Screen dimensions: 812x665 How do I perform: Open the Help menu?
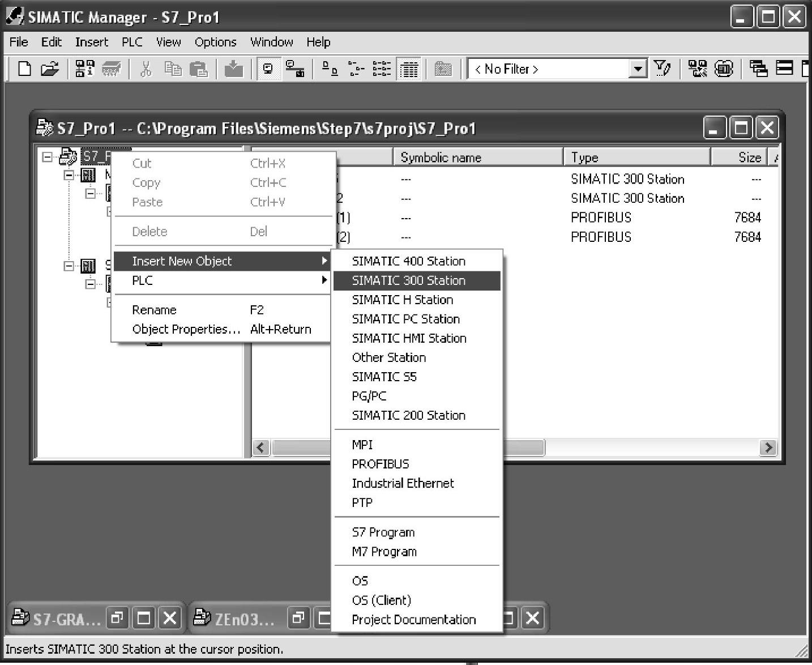(318, 42)
